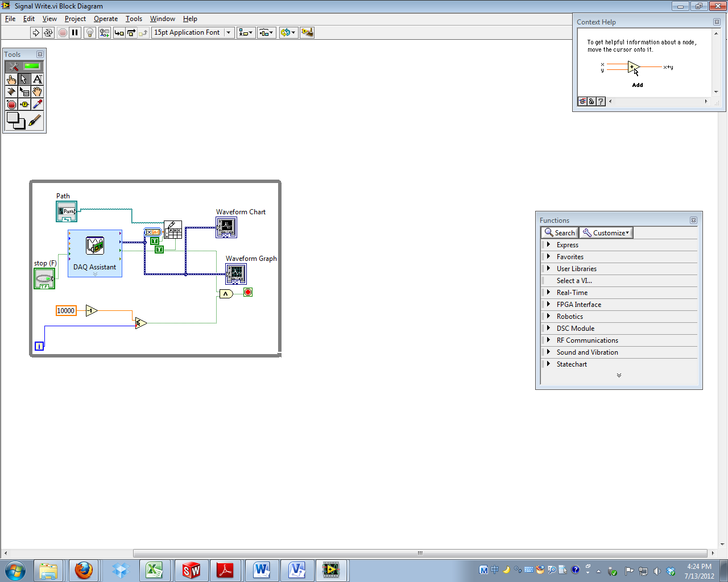
Task: Open the Window menu
Action: [x=163, y=19]
